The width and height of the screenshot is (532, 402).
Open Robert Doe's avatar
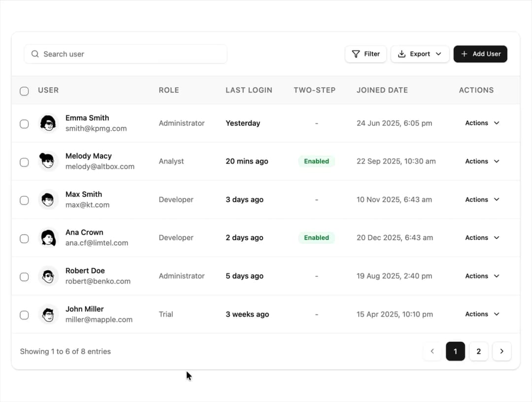48,276
